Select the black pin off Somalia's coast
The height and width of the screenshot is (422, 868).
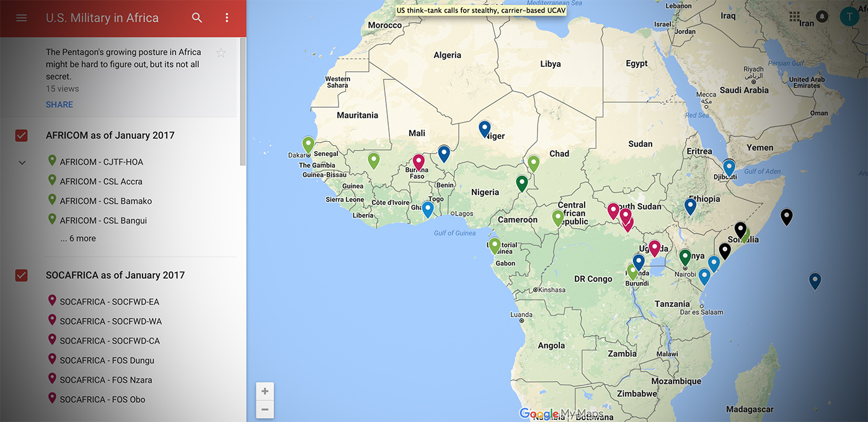[786, 216]
